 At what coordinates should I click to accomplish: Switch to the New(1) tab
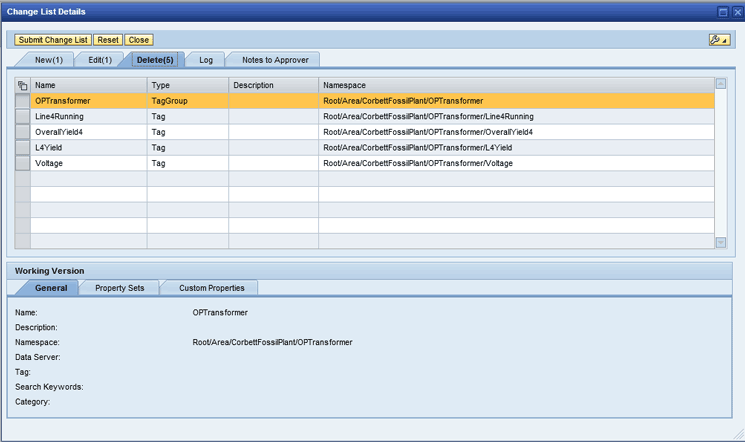coord(48,60)
